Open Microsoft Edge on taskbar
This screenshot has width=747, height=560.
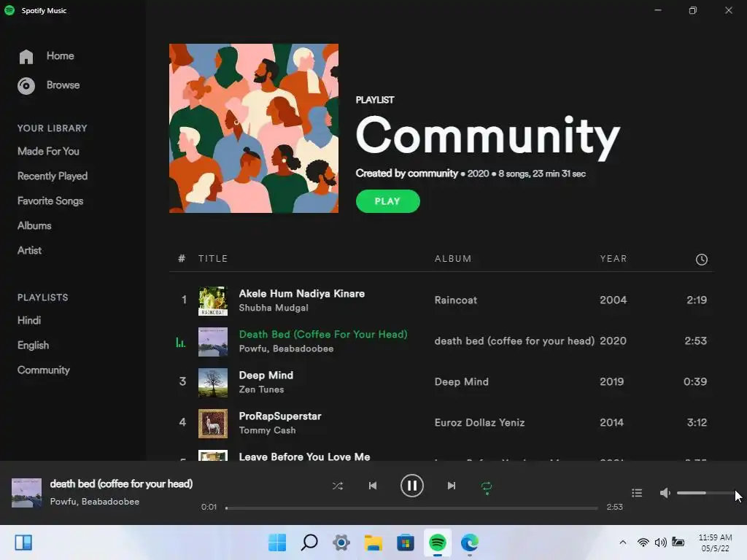tap(470, 542)
